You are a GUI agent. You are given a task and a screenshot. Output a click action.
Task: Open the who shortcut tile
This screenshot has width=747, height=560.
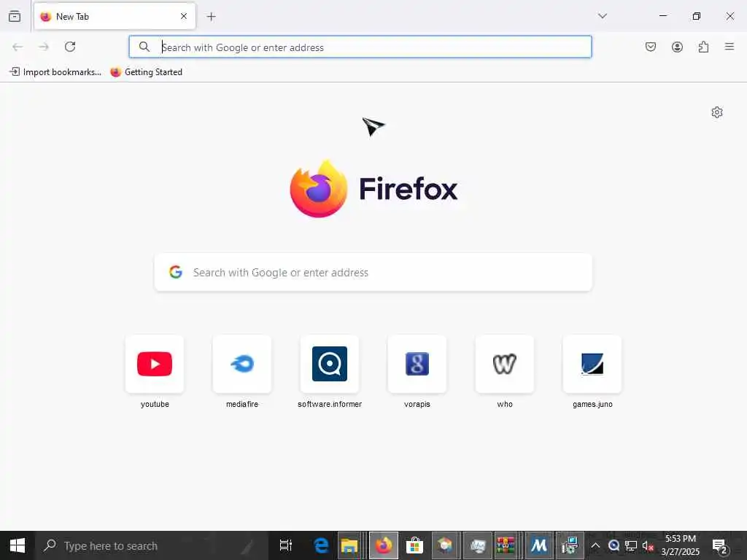[505, 364]
